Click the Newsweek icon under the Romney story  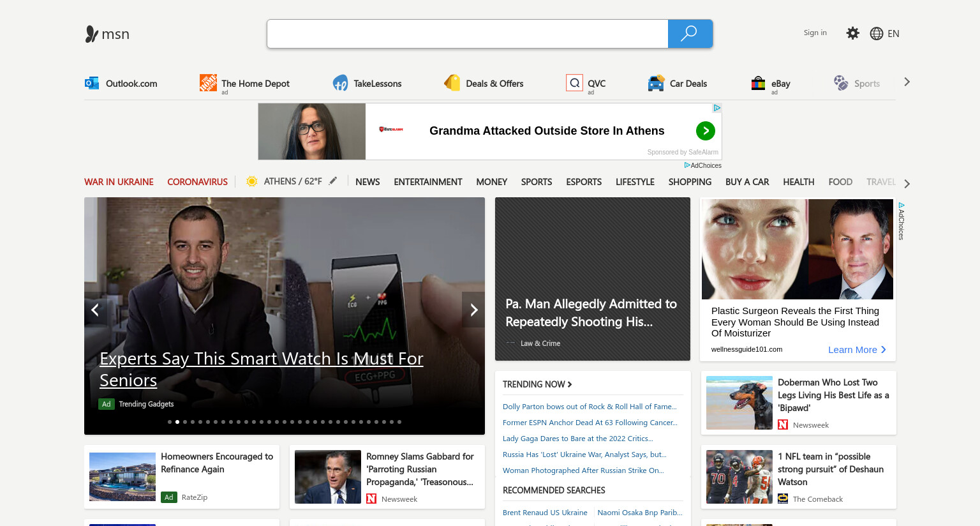(x=371, y=499)
